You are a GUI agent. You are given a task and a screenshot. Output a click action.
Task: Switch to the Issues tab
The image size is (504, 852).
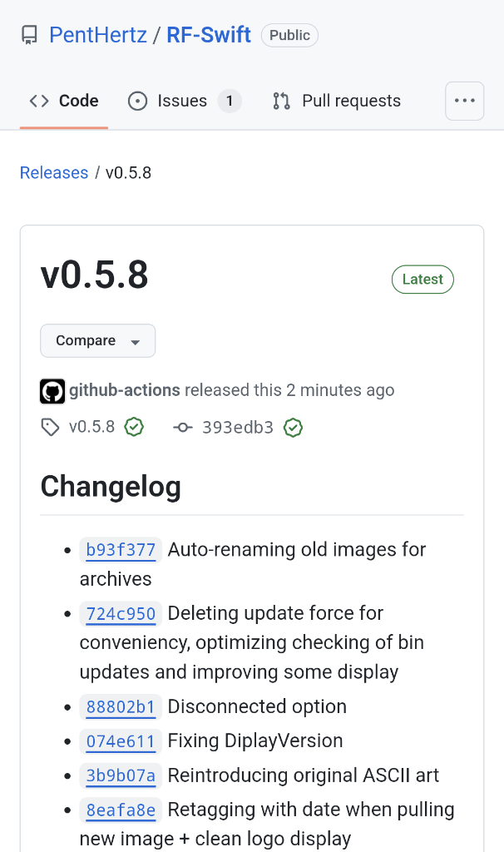click(185, 101)
